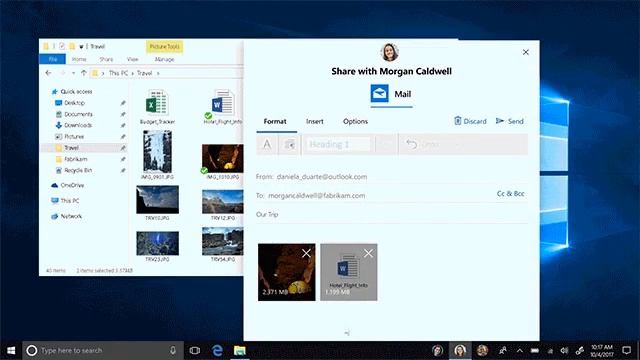The width and height of the screenshot is (640, 360).
Task: Open the font formatting A button
Action: tap(267, 144)
